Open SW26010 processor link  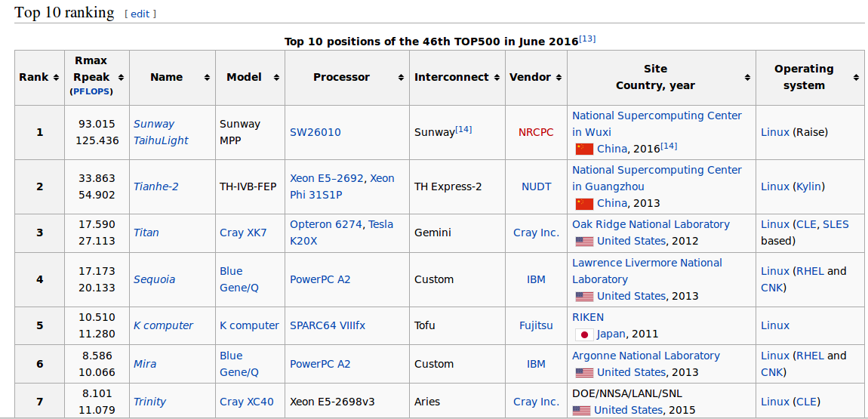[x=315, y=132]
